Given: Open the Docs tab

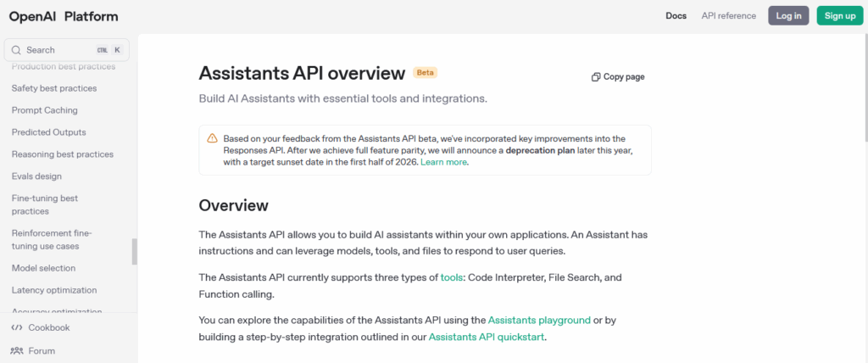Looking at the screenshot, I should tap(676, 16).
